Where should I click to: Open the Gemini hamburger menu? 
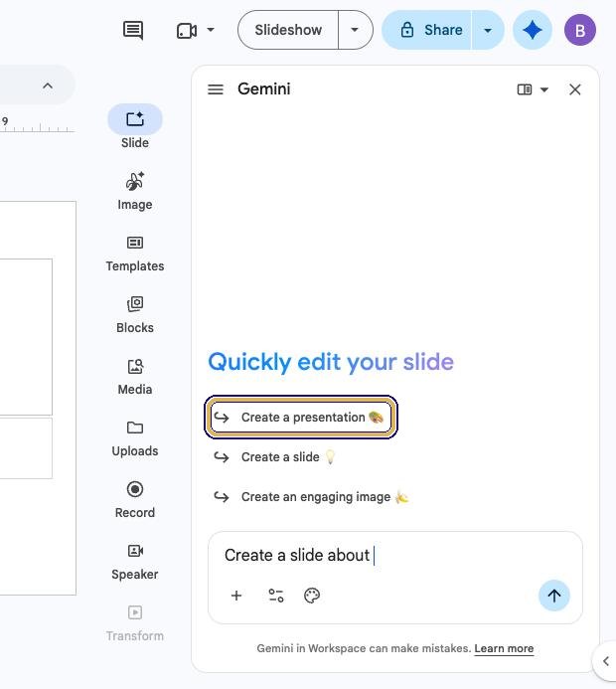[216, 89]
